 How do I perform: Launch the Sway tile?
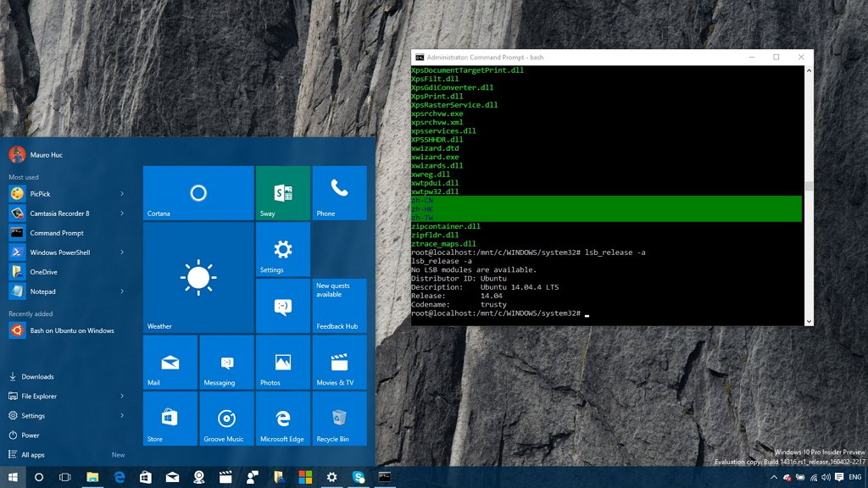tap(282, 193)
